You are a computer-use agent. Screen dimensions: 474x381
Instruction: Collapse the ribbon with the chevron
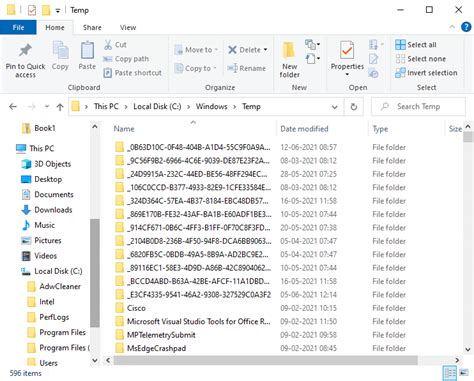pos(452,27)
